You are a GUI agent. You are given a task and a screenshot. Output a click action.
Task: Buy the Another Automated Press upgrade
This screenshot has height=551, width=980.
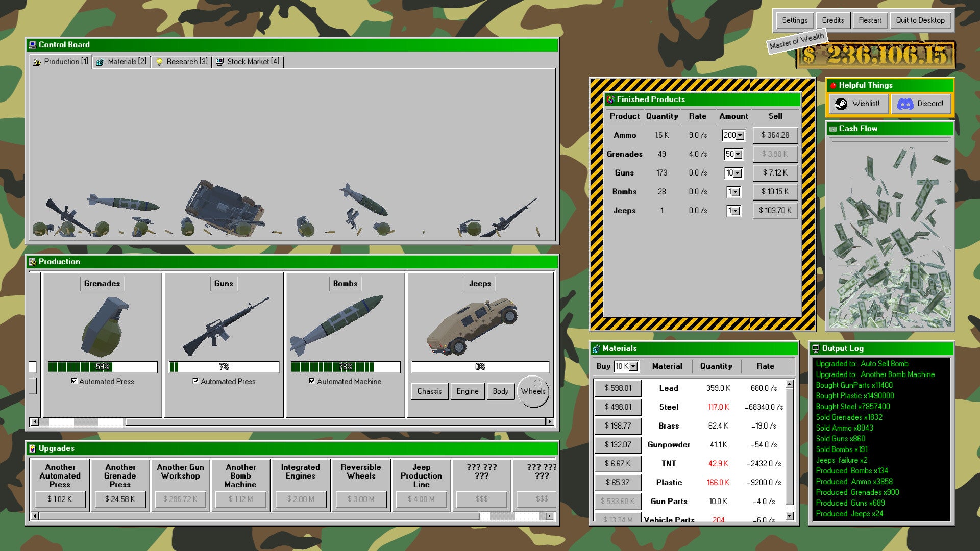(x=60, y=499)
